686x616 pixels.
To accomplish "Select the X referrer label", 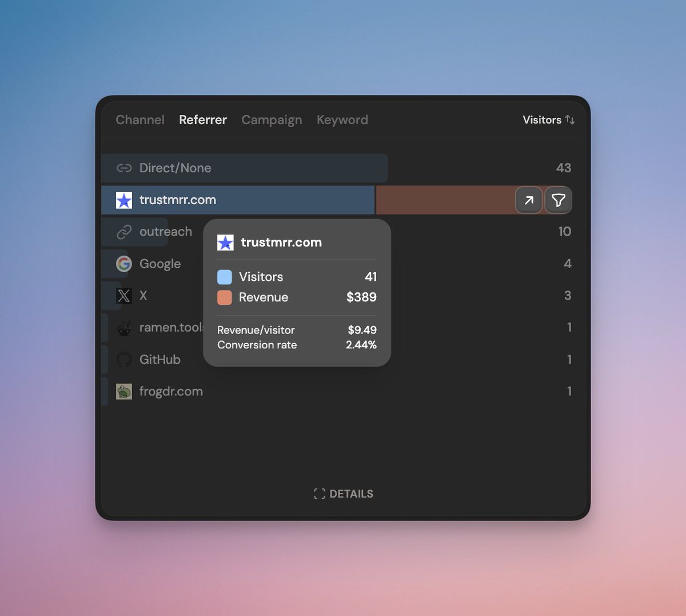I will click(143, 296).
